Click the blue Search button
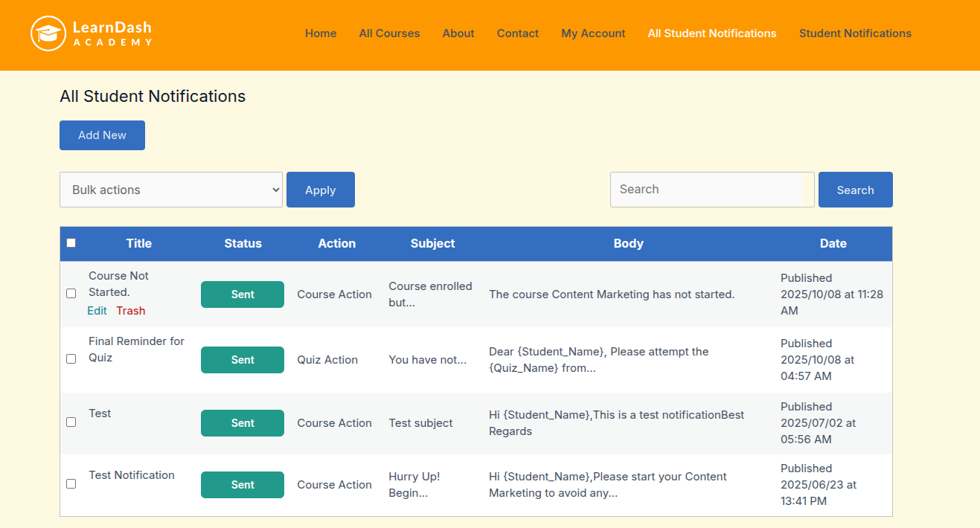Screen dimensions: 980x528 click(855, 190)
